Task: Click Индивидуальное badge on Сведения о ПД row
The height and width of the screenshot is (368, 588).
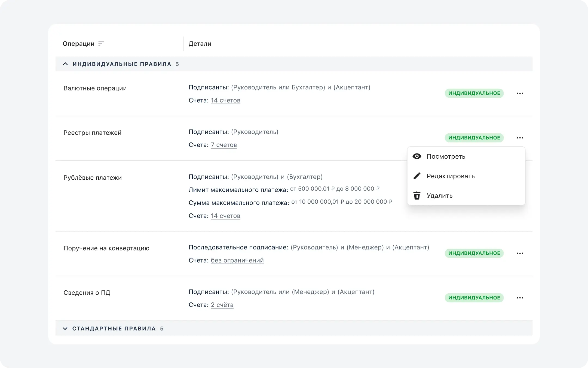Action: 474,298
